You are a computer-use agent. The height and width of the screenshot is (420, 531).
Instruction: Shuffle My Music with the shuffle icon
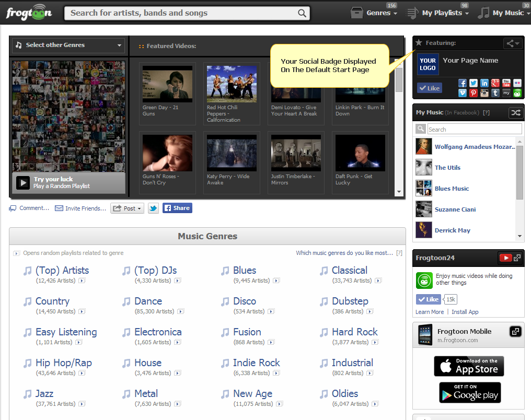point(515,112)
